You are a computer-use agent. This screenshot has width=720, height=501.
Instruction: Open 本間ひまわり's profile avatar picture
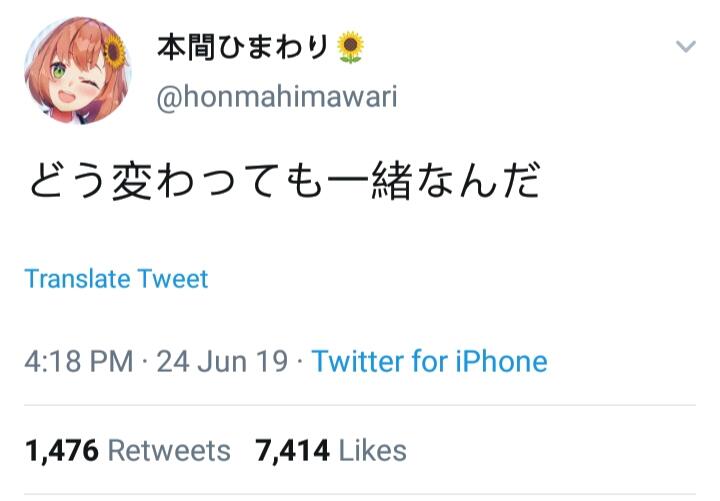(x=78, y=71)
